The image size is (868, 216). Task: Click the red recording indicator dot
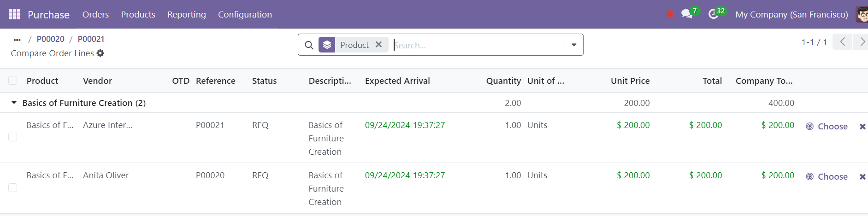[x=670, y=14]
